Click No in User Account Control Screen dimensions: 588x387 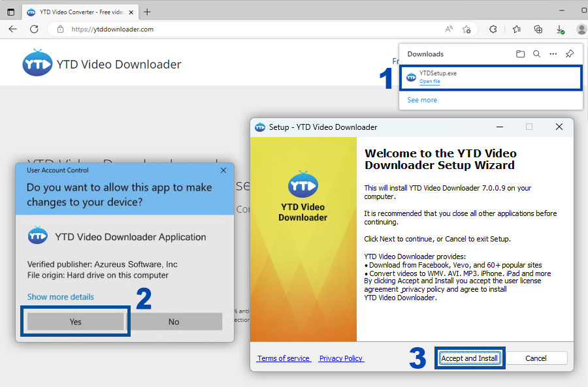click(174, 322)
